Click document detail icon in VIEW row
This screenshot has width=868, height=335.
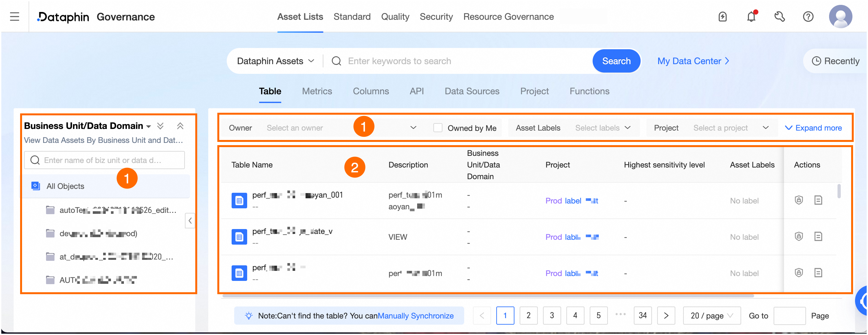point(818,237)
